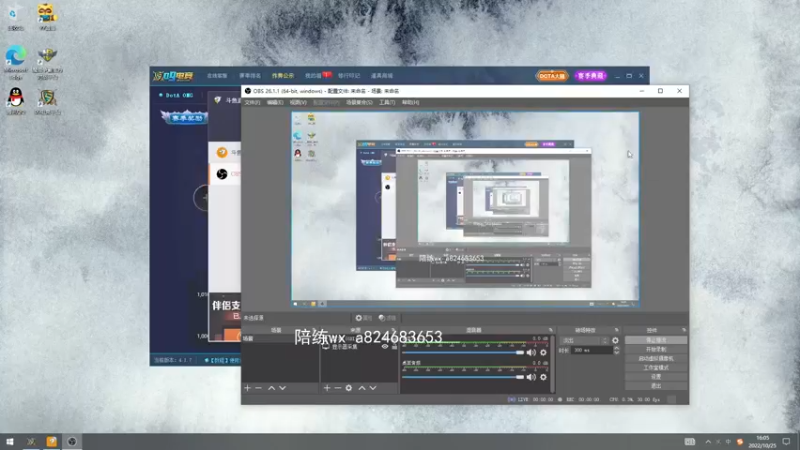Open the QQ desktop shortcut
This screenshot has width=800, height=450.
click(x=16, y=101)
